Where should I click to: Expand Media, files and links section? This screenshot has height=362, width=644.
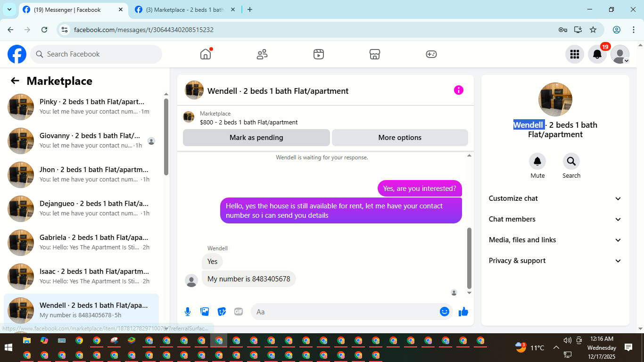(555, 240)
